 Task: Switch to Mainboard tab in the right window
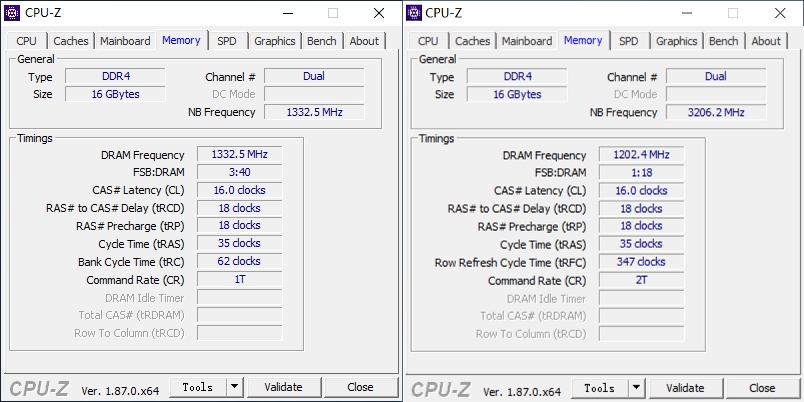(527, 41)
